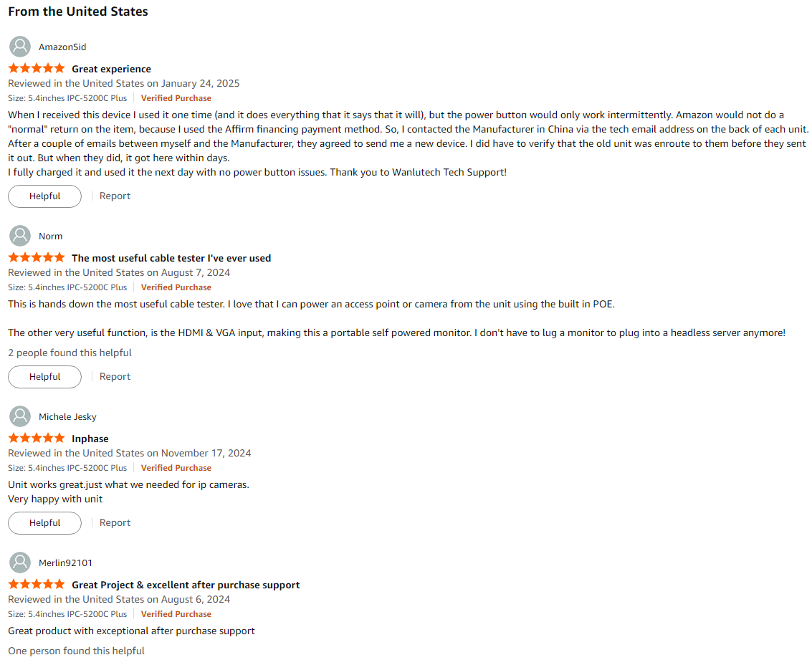Click the Michele Jesky username
The height and width of the screenshot is (660, 812).
pos(67,416)
